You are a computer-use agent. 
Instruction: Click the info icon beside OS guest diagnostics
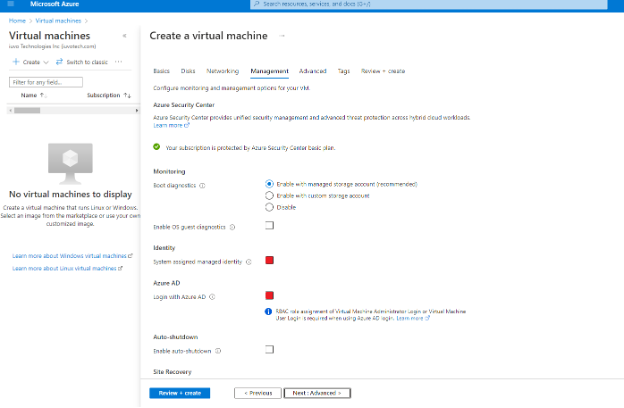232,227
